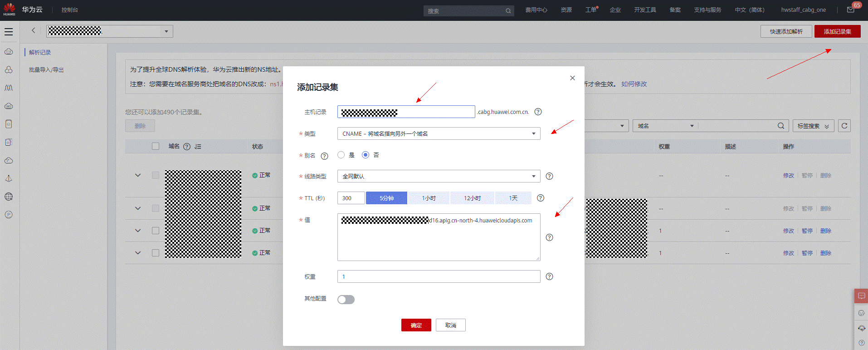Screen dimensions: 868x350
Task: Set TTL preset to 12小时
Action: (x=473, y=198)
